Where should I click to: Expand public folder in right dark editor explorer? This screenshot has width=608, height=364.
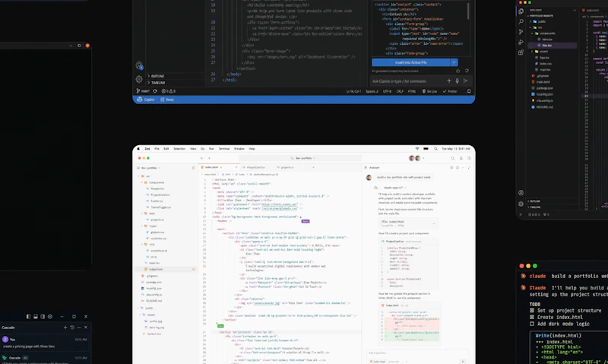[538, 21]
